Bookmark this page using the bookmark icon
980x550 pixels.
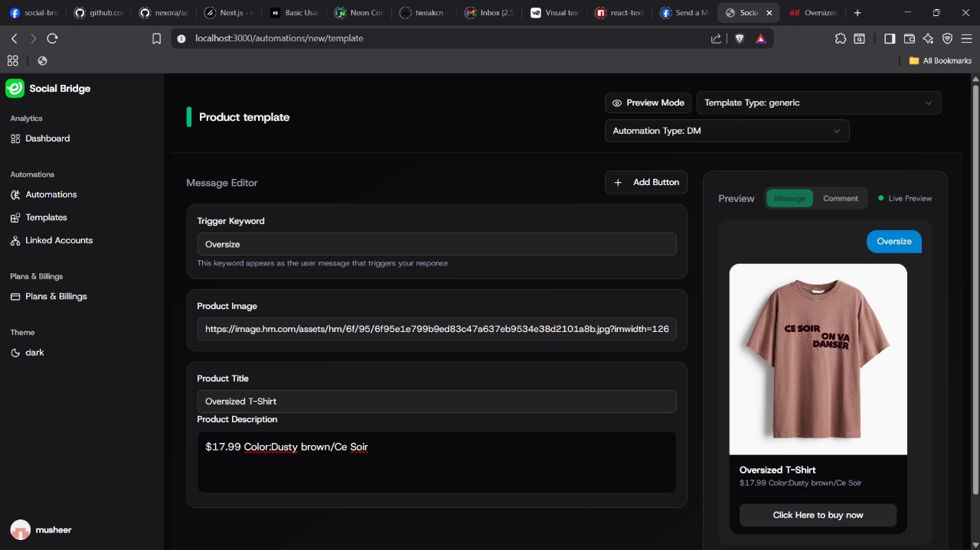point(156,38)
